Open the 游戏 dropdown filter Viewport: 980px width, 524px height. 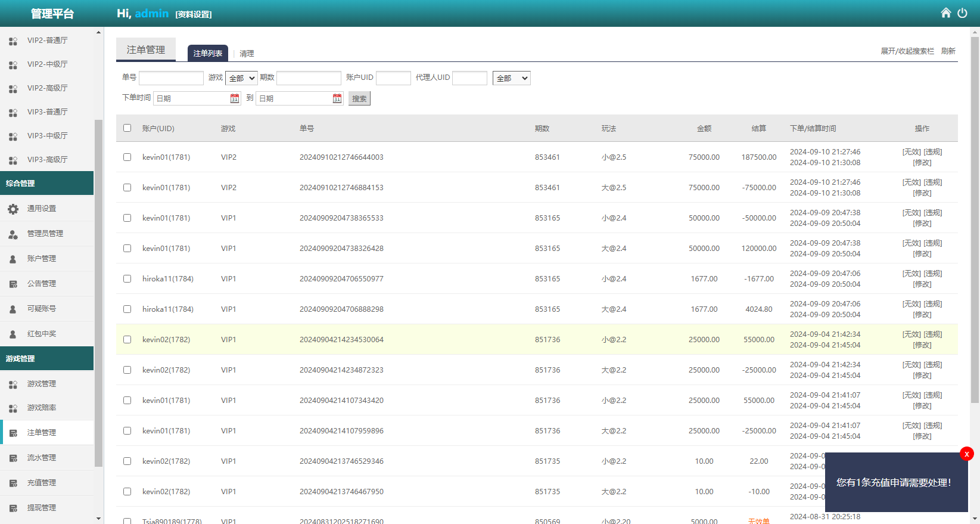pyautogui.click(x=241, y=78)
